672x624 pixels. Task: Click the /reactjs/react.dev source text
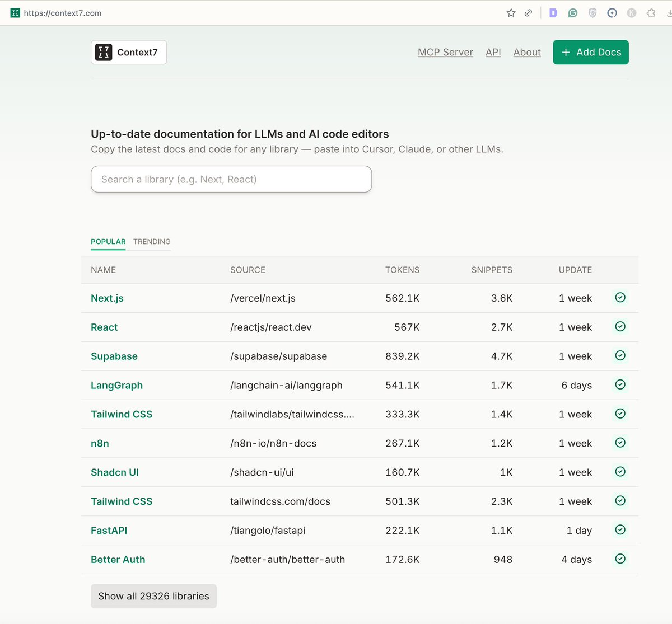tap(270, 327)
